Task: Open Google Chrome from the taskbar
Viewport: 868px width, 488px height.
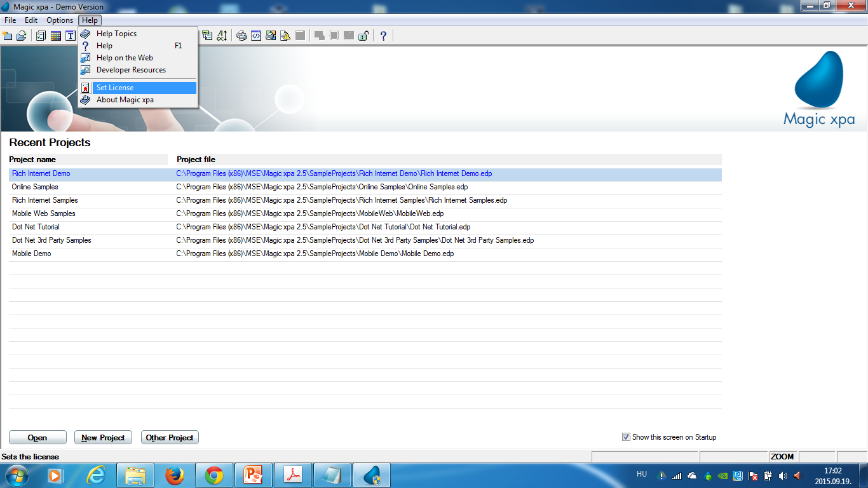Action: point(214,475)
